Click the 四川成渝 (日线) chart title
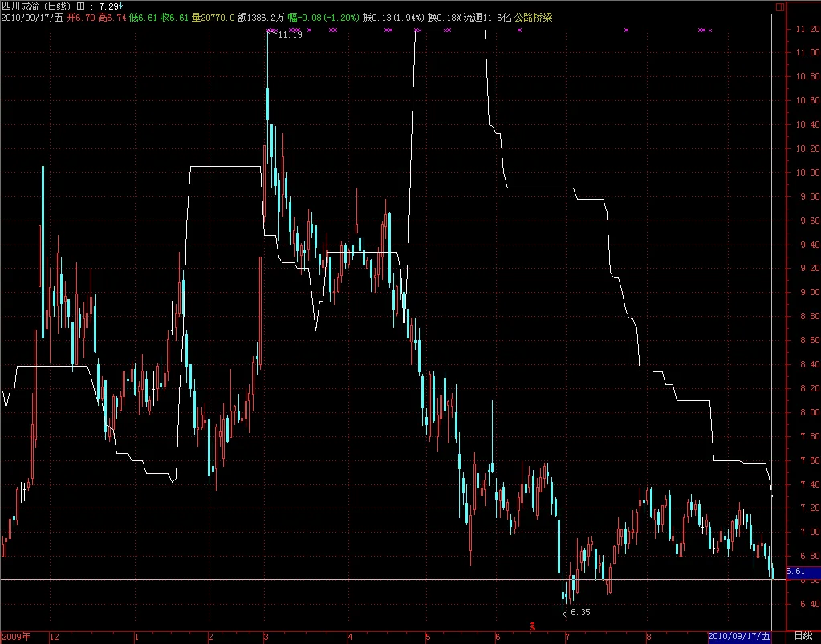 pyautogui.click(x=36, y=6)
